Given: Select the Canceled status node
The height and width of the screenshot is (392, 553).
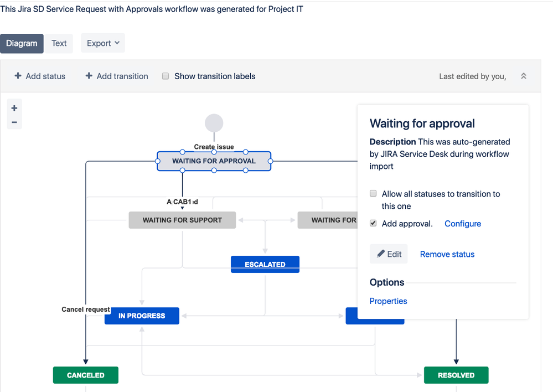Looking at the screenshot, I should [86, 375].
